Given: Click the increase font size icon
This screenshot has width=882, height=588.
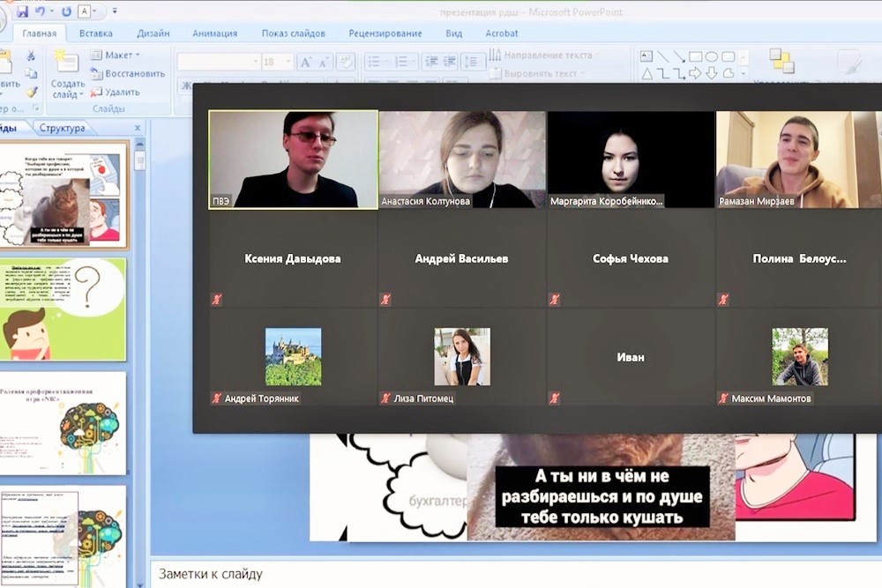Looking at the screenshot, I should pyautogui.click(x=305, y=62).
